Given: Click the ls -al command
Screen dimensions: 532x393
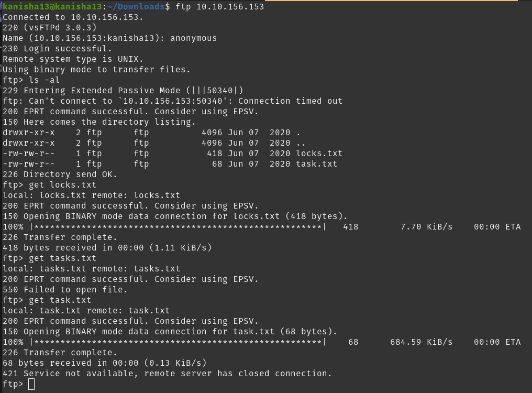Looking at the screenshot, I should pos(44,80).
